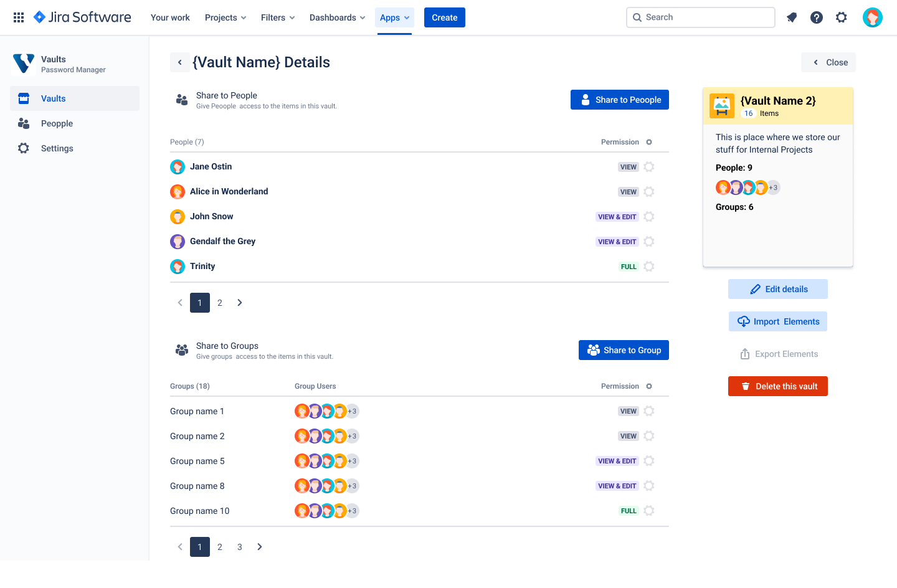Open the Jira settings gear in header

[842, 17]
